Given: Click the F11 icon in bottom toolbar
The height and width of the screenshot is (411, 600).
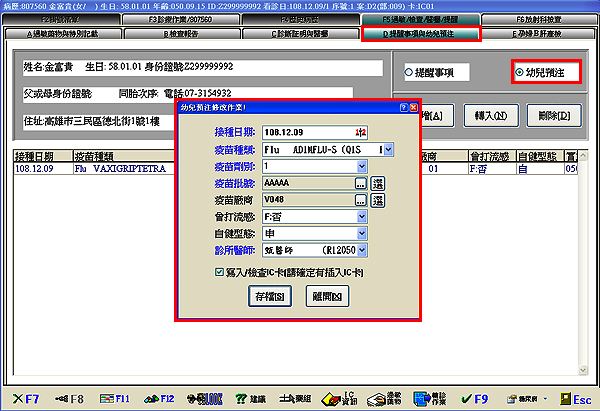Looking at the screenshot, I should 115,399.
